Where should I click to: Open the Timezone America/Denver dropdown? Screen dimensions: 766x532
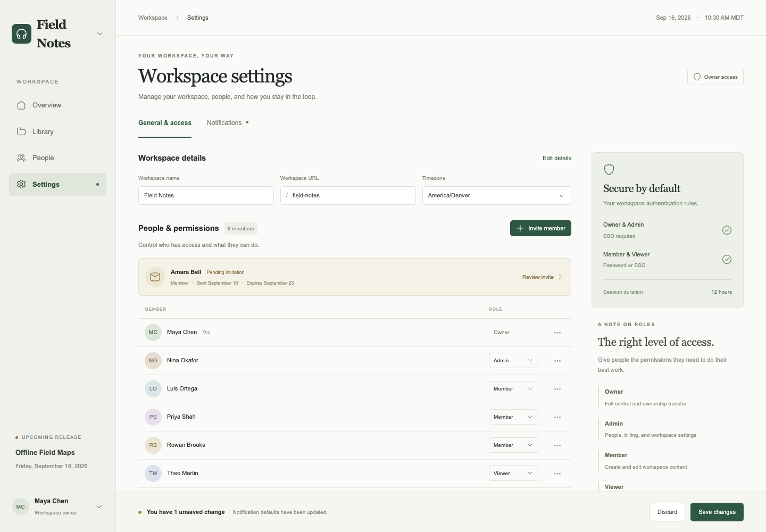coord(497,195)
